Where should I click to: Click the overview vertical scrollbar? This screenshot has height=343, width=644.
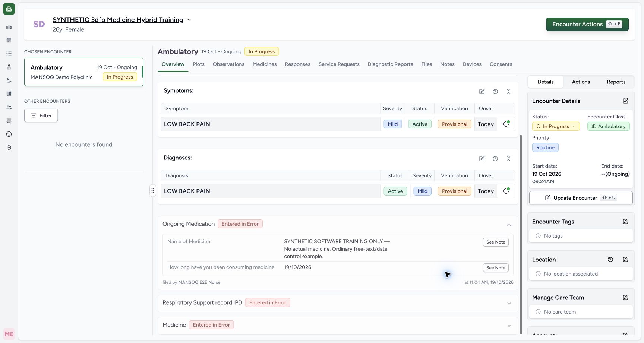tap(521, 235)
